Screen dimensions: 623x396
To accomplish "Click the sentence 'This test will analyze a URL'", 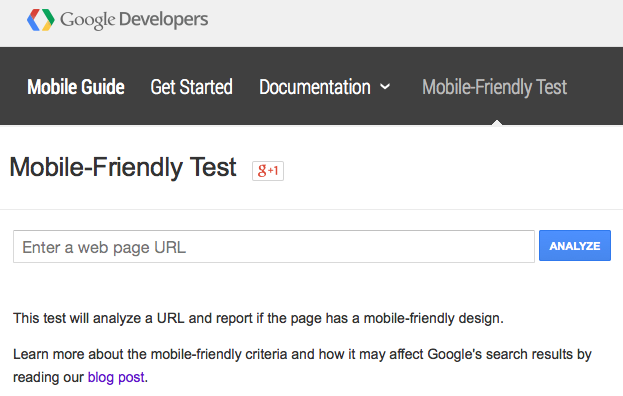I will tap(258, 318).
